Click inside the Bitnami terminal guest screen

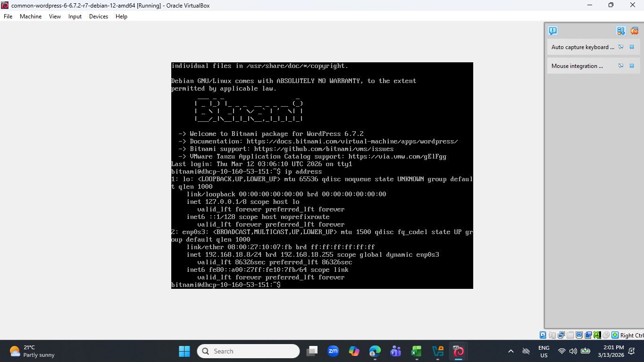322,176
